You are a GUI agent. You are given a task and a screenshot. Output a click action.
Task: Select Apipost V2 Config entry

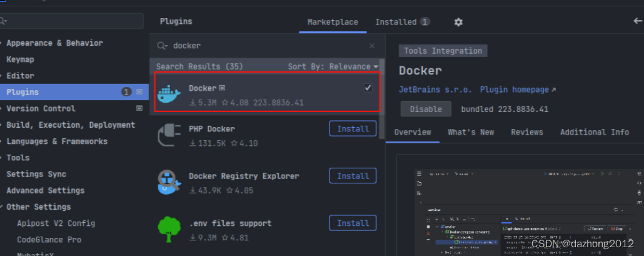coord(56,223)
